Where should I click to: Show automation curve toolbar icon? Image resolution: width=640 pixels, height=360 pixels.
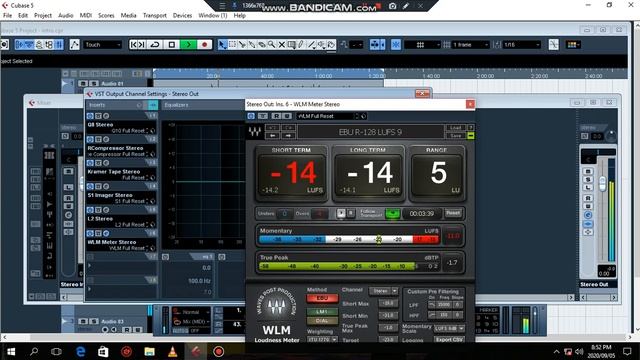[74, 44]
